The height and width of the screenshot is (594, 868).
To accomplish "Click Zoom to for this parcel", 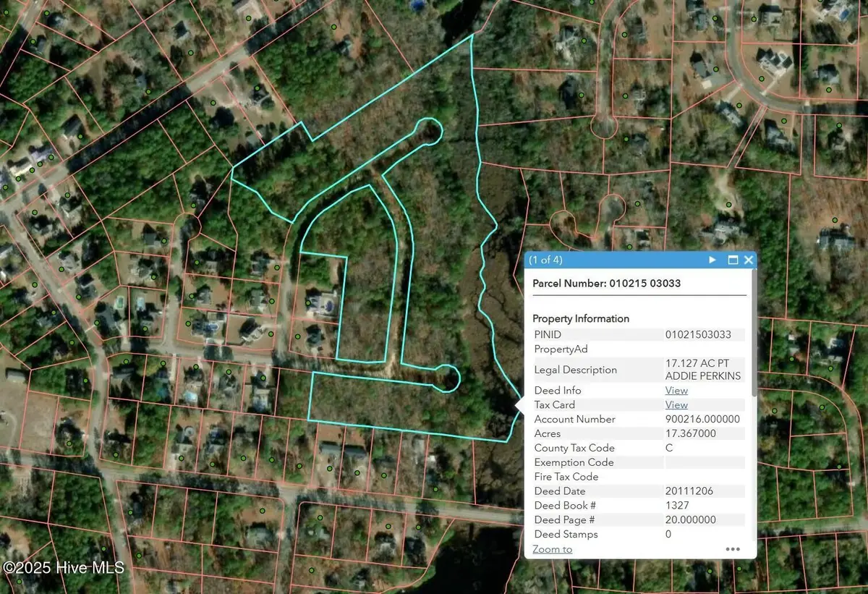I will [x=552, y=549].
